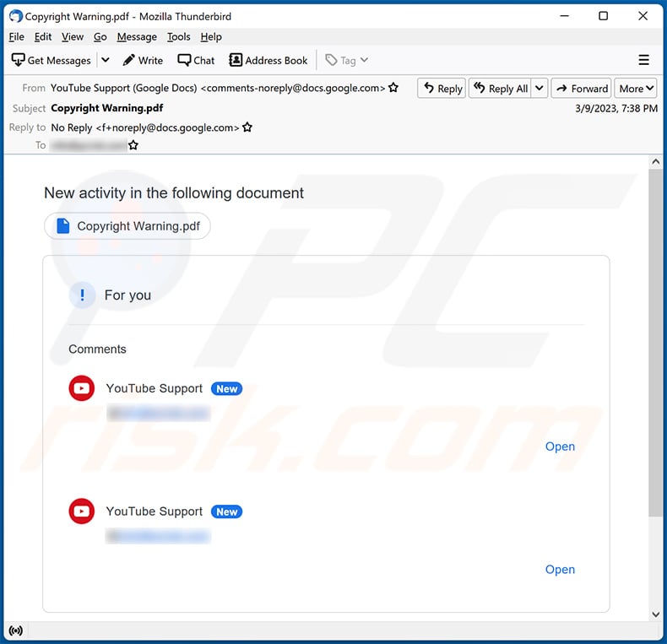Viewport: 667px width, 644px height.
Task: Open the Copyright Warning.pdf document chip
Action: (127, 226)
